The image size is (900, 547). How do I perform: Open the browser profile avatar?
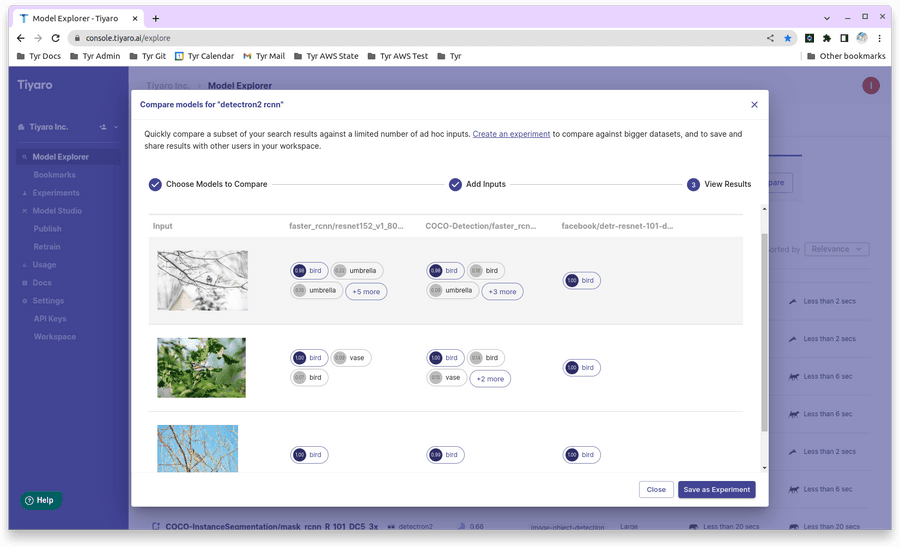862,38
